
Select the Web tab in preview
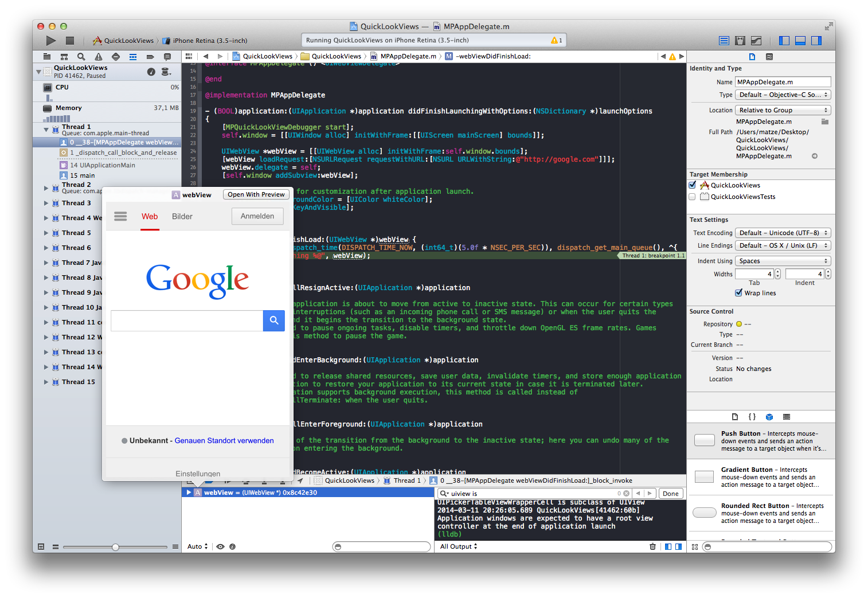click(x=150, y=216)
